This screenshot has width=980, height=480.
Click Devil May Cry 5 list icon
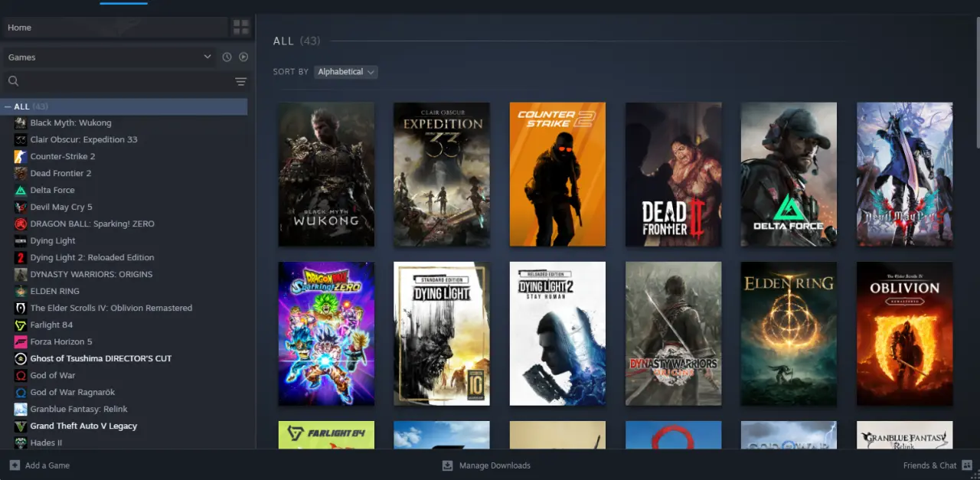[21, 207]
